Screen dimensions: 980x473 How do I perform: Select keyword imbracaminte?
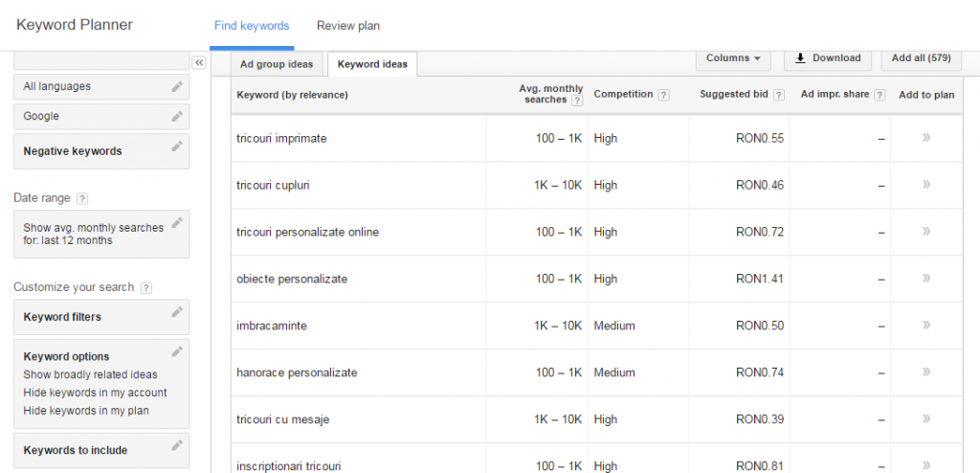pyautogui.click(x=272, y=326)
